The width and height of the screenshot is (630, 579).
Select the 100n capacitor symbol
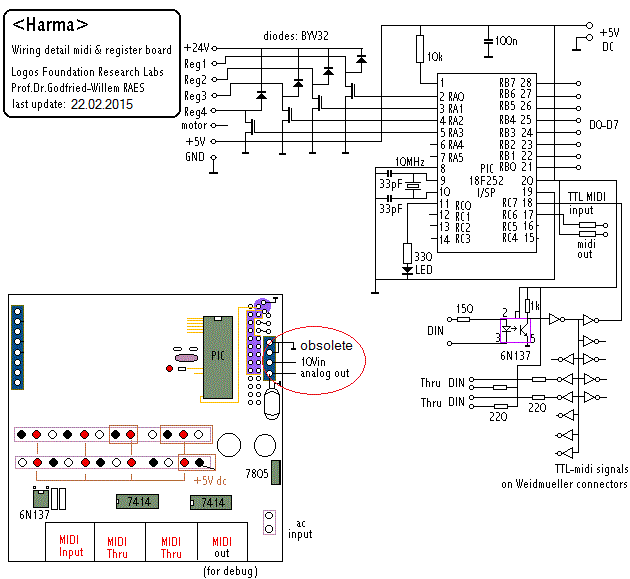click(486, 42)
